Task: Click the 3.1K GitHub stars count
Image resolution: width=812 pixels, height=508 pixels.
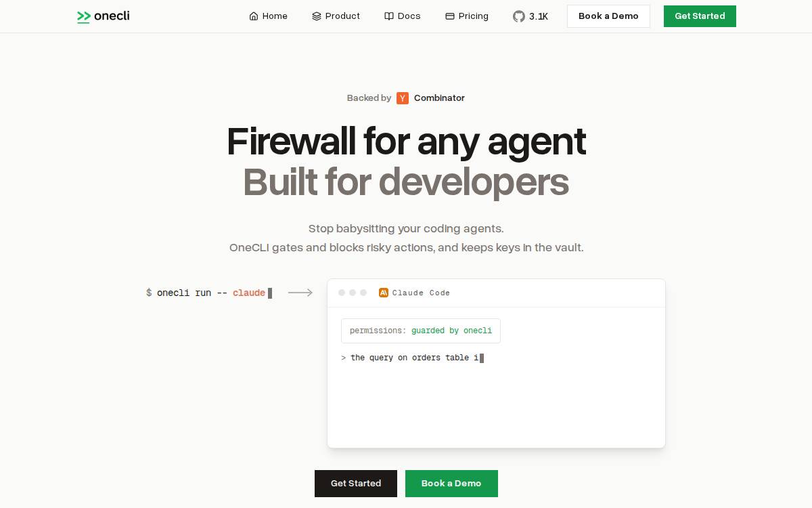Action: point(539,16)
